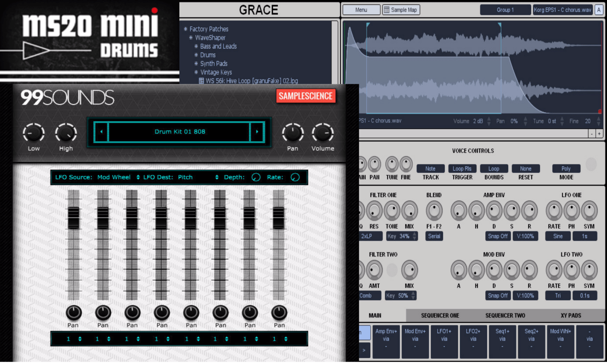The width and height of the screenshot is (607, 364).
Task: Click the LFO1+ via mod slot
Action: pyautogui.click(x=444, y=341)
